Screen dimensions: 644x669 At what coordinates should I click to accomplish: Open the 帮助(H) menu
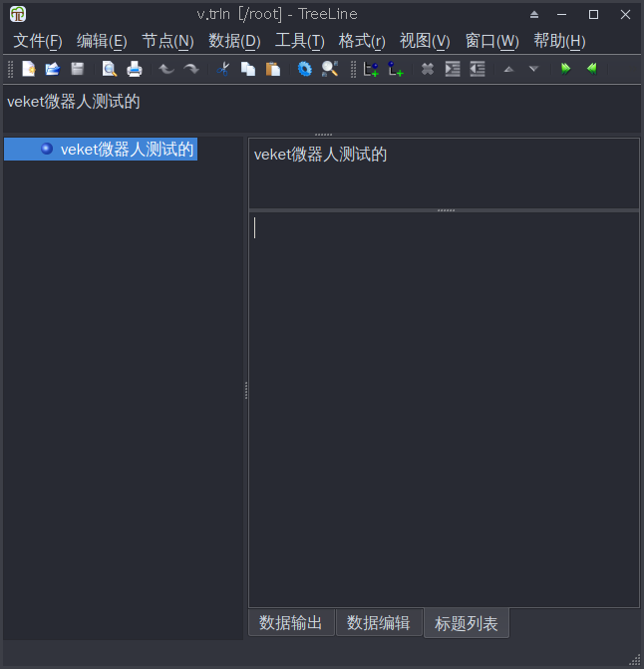pyautogui.click(x=559, y=41)
